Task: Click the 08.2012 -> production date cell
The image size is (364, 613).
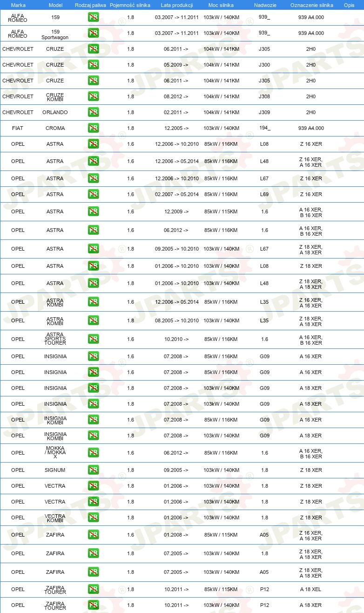Action: (176, 96)
